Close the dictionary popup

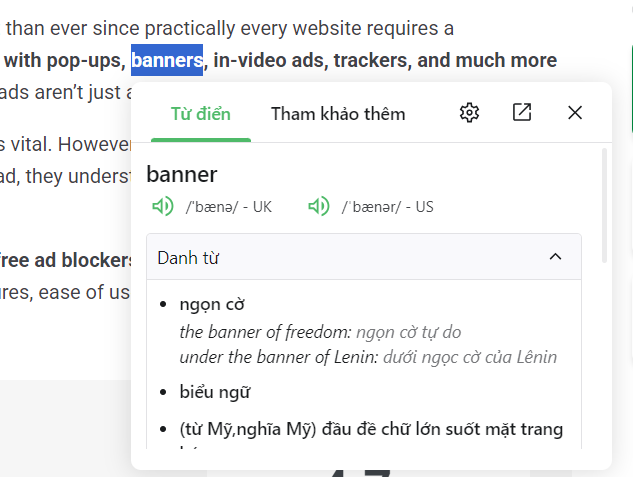pyautogui.click(x=575, y=113)
